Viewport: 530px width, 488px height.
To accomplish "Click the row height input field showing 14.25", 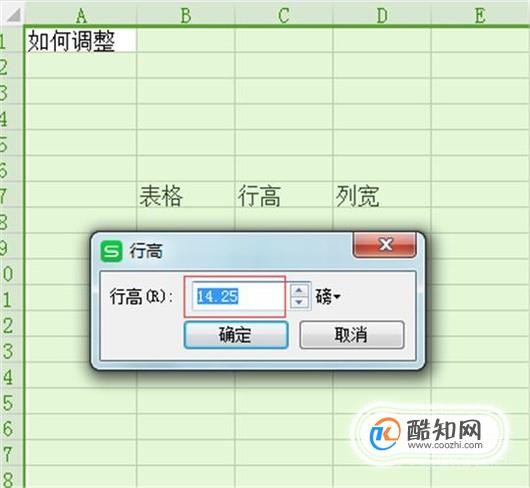I will [238, 296].
